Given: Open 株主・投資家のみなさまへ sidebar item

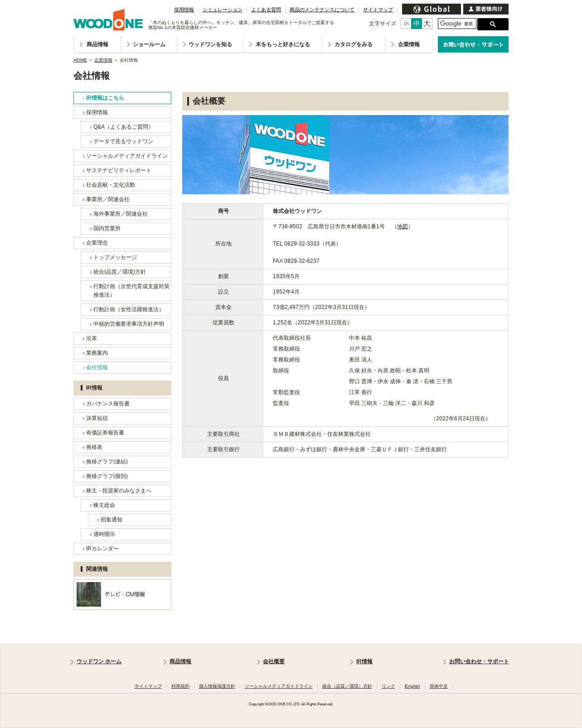Looking at the screenshot, I should tap(122, 491).
